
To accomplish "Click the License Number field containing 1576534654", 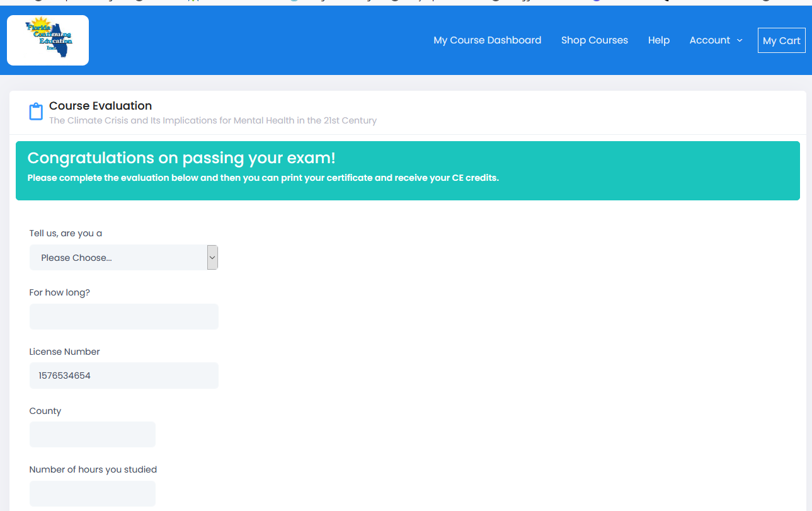I will [123, 376].
